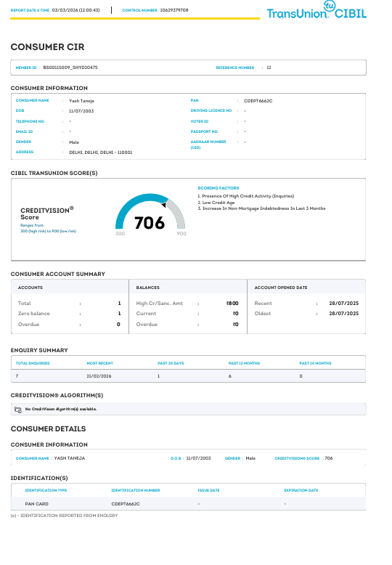Select the PAN CARD identification row

click(x=189, y=504)
